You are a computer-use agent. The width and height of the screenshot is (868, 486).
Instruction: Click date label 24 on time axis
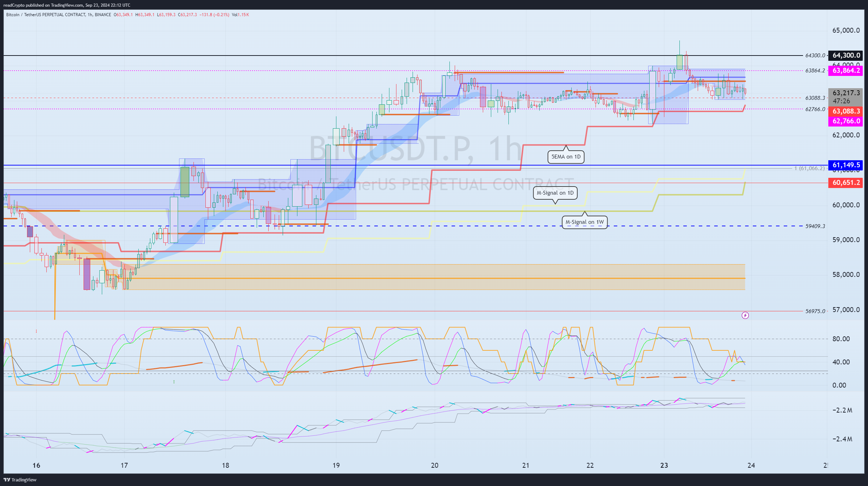751,465
